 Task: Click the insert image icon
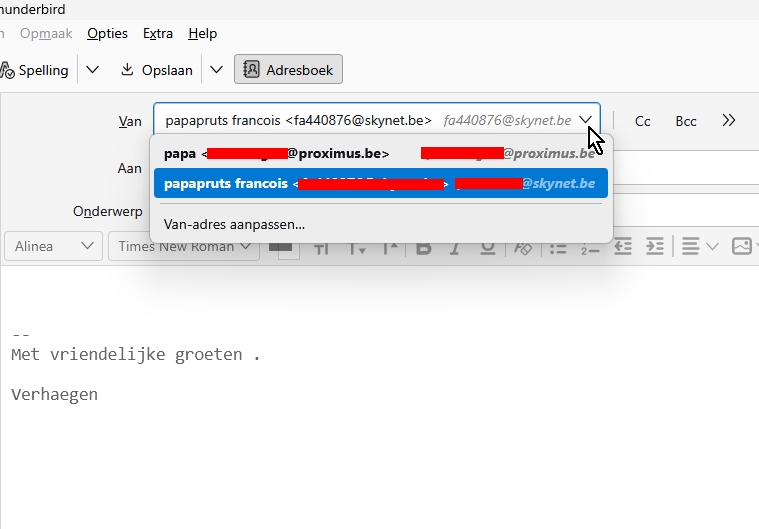[742, 246]
